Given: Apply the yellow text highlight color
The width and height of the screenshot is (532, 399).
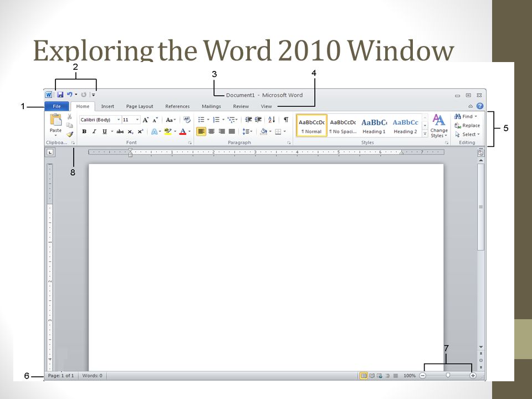Looking at the screenshot, I should tap(167, 132).
